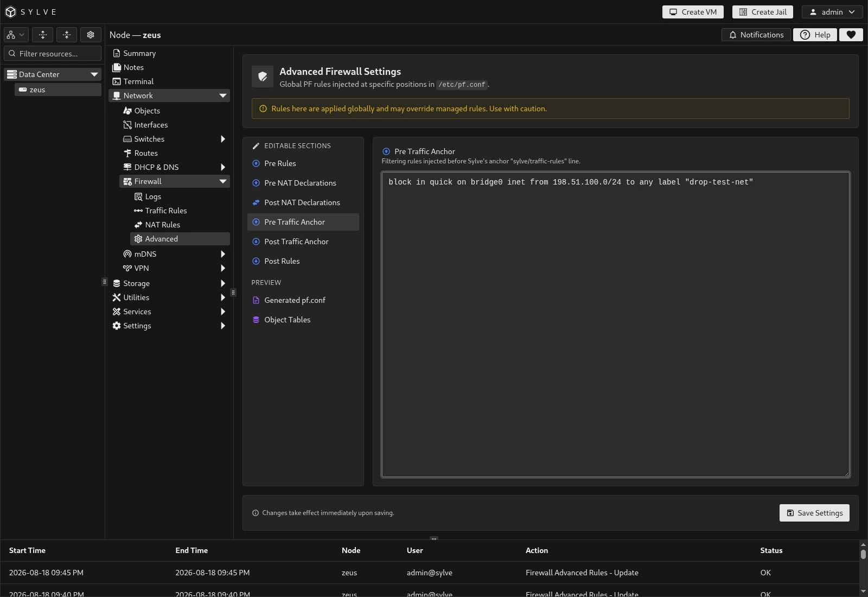Open Traffic Rules in the sidebar
868x597 pixels.
[166, 211]
